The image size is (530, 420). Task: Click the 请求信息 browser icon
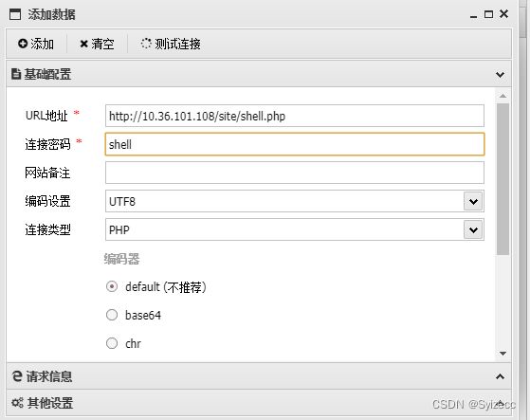pyautogui.click(x=17, y=375)
